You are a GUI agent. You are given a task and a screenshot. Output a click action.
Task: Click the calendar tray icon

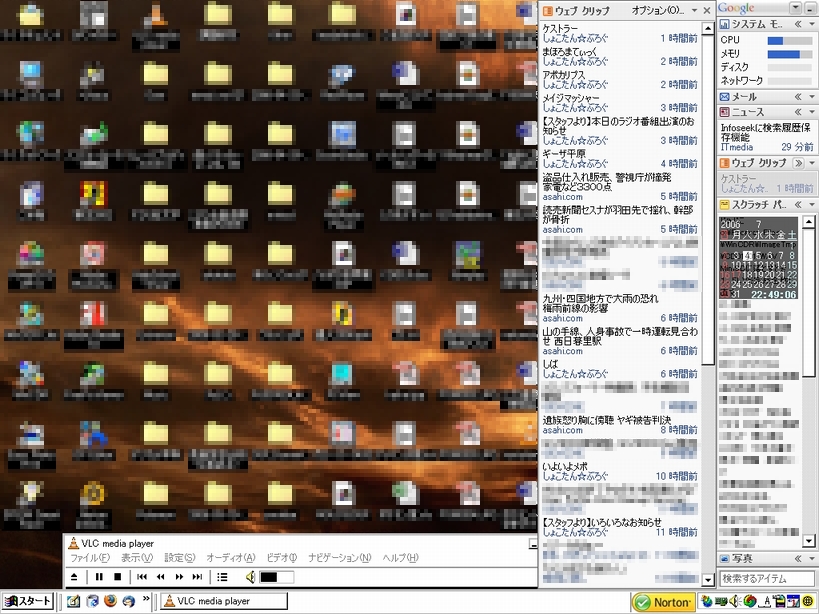794,602
